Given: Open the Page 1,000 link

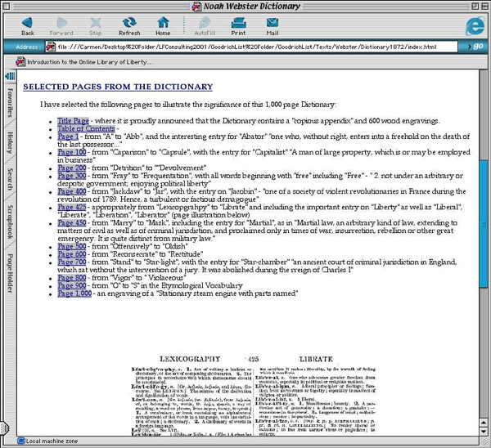Looking at the screenshot, I should (x=74, y=293).
